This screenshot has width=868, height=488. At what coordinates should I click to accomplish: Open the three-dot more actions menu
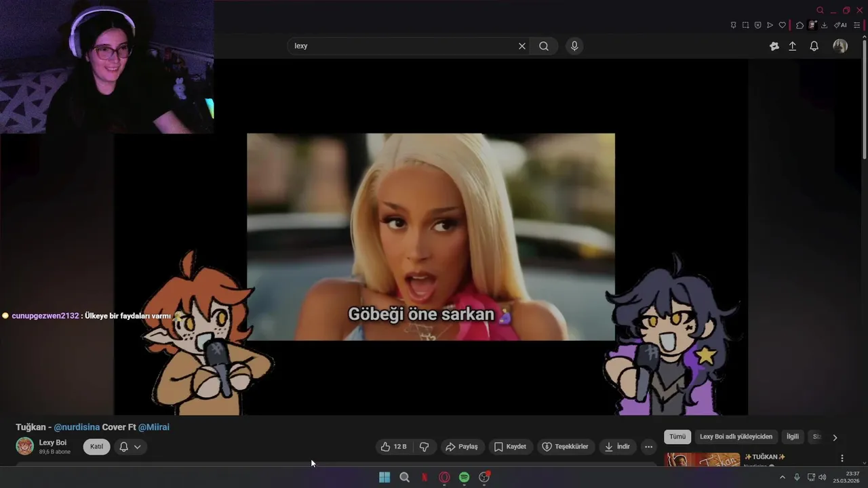point(648,447)
